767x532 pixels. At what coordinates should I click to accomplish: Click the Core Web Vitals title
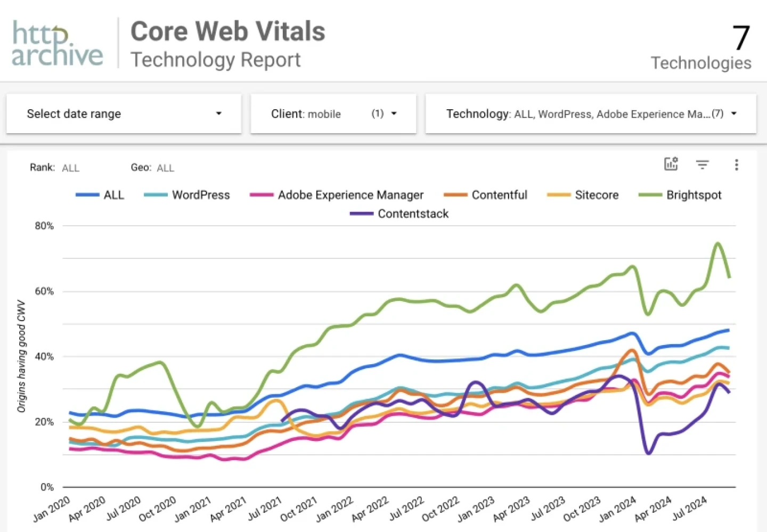coord(227,31)
